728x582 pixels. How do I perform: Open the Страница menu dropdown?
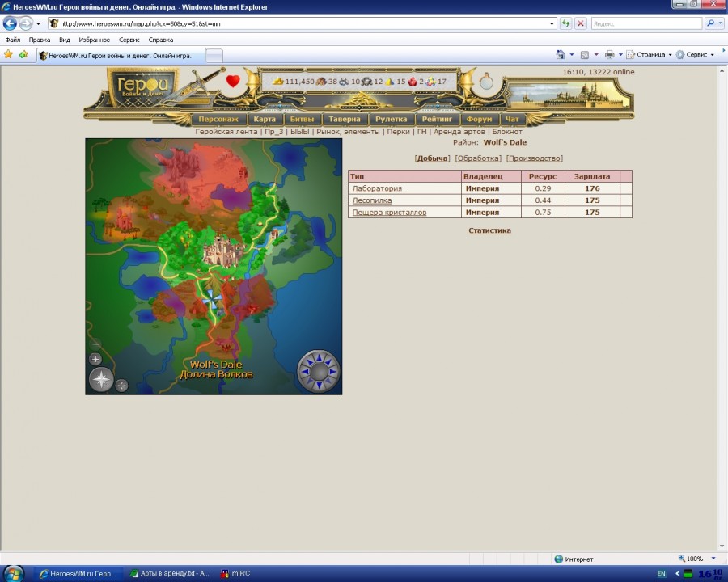pos(649,55)
